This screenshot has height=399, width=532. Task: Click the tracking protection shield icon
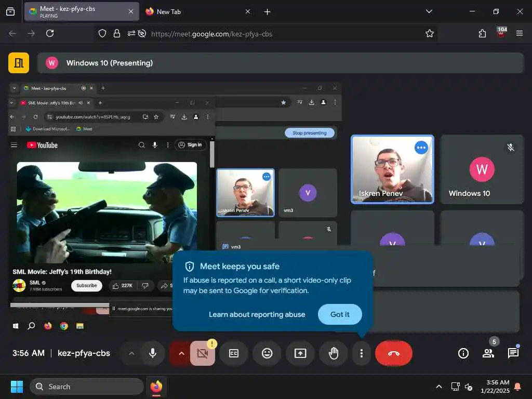click(102, 33)
